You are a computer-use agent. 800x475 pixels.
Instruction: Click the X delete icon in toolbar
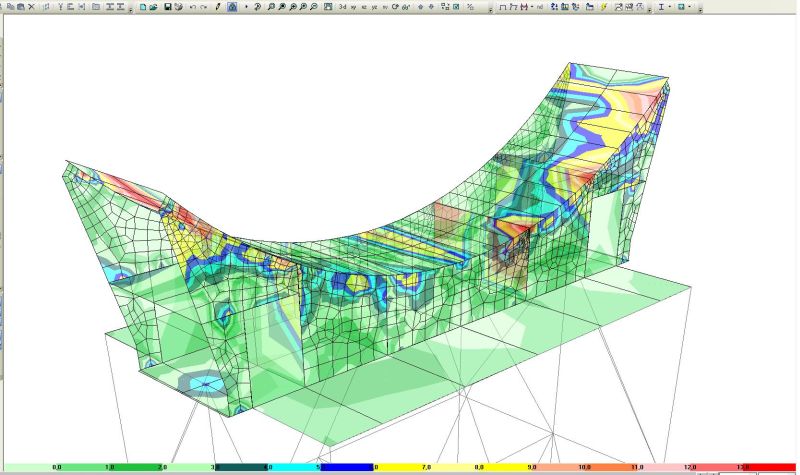click(31, 6)
